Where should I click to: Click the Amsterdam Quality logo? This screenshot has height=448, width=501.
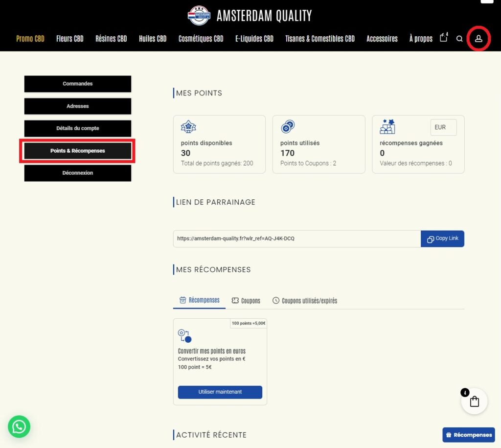click(x=250, y=16)
